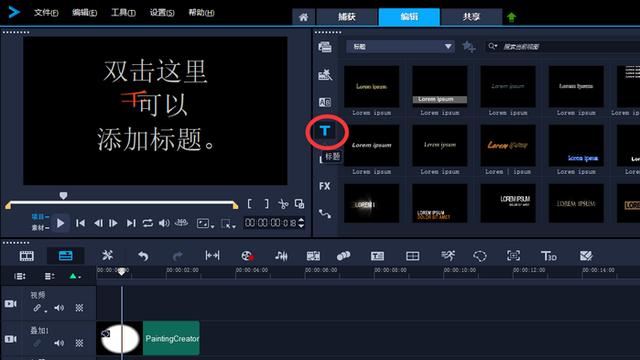Open the Transition (AB) library
The image size is (640, 360).
[325, 102]
